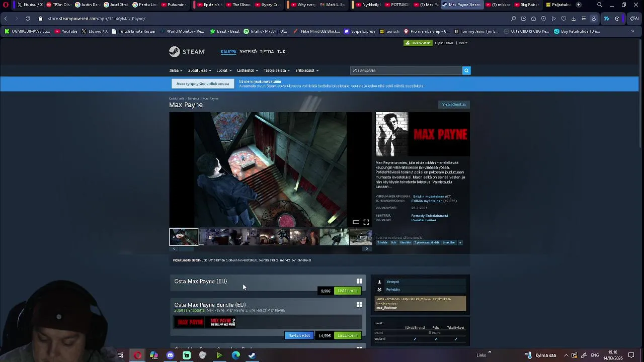The height and width of the screenshot is (362, 644).
Task: Expand the Tapoja pelata dropdown
Action: (277, 70)
